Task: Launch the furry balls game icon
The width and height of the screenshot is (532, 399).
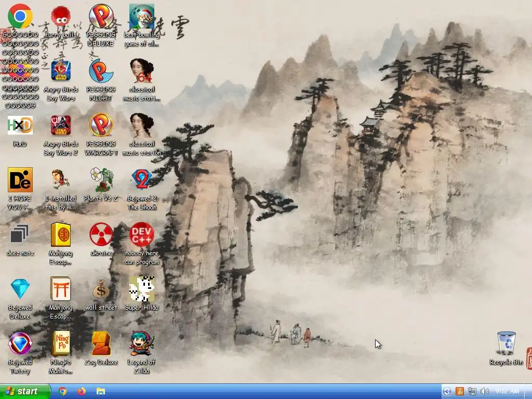Action: pyautogui.click(x=61, y=16)
